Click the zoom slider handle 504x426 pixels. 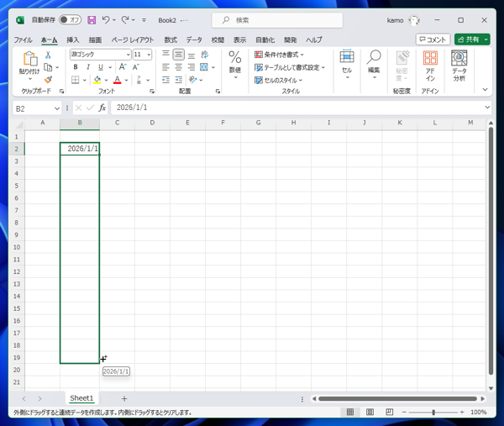pyautogui.click(x=433, y=412)
